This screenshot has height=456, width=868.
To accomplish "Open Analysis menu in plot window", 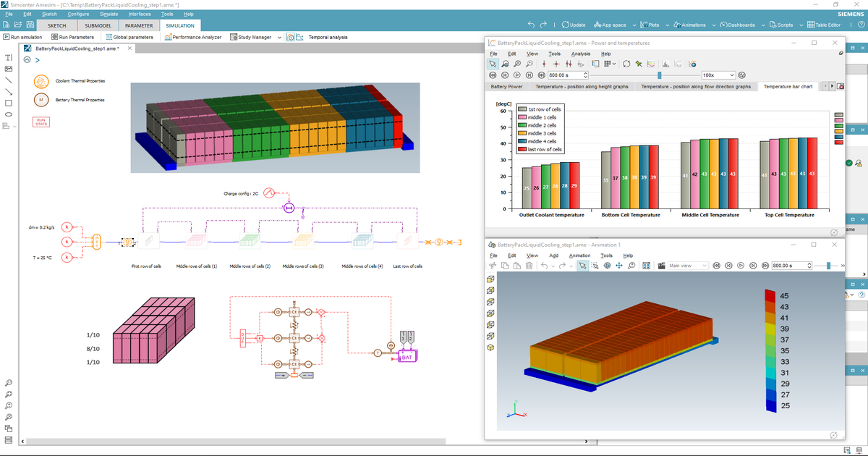I will pyautogui.click(x=580, y=54).
